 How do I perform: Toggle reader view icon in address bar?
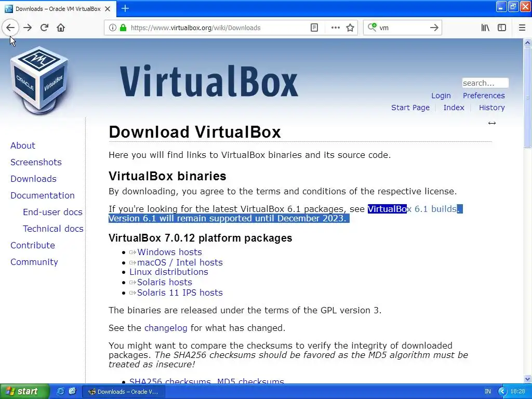[x=314, y=28]
